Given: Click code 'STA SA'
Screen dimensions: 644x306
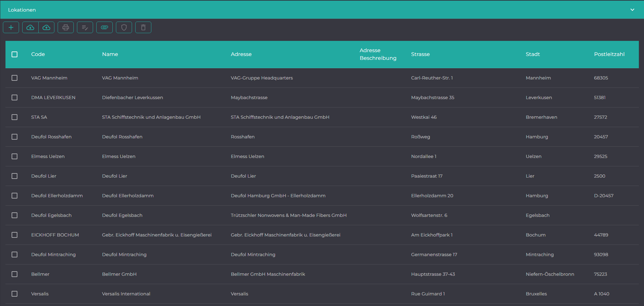Looking at the screenshot, I should click(x=39, y=117).
